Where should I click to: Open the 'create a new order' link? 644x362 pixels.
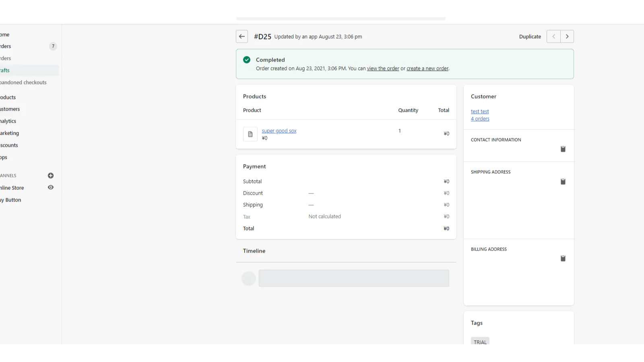pyautogui.click(x=427, y=69)
